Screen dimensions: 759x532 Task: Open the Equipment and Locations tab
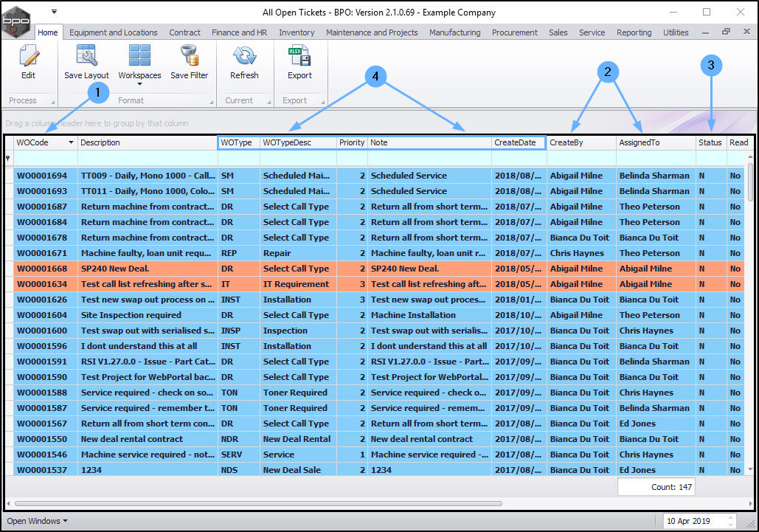[x=114, y=32]
